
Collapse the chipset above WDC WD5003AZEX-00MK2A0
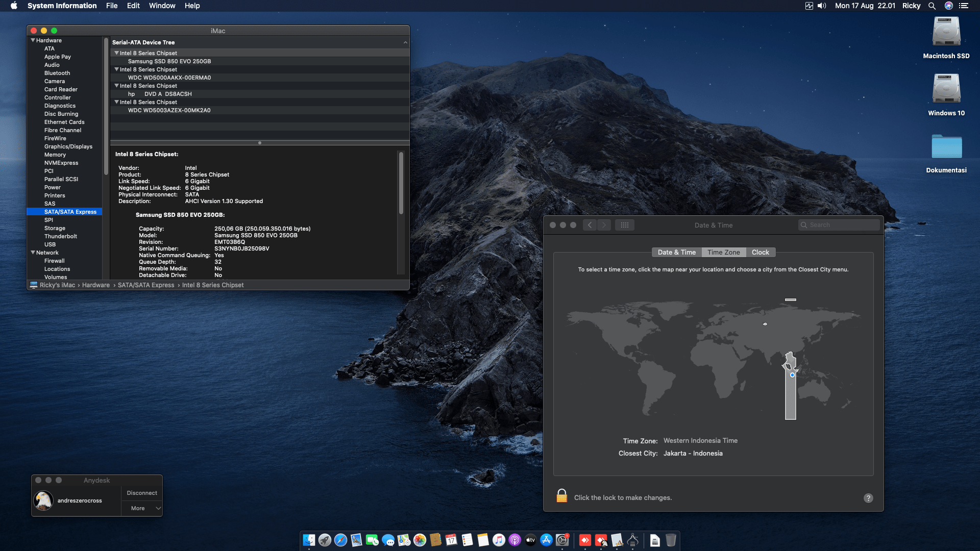[116, 102]
